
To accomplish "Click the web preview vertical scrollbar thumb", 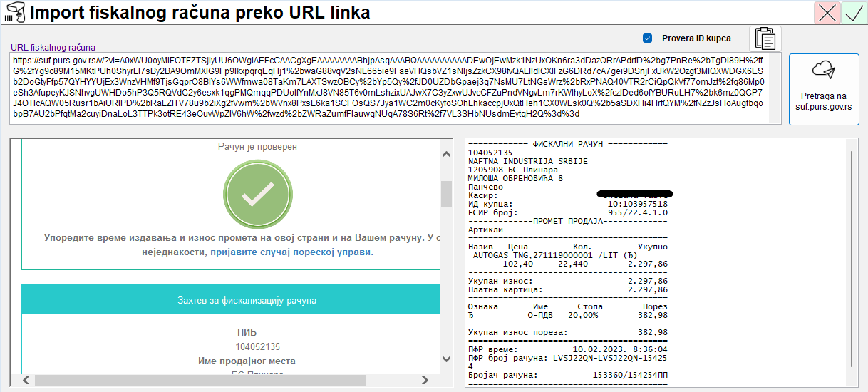I will tap(446, 192).
